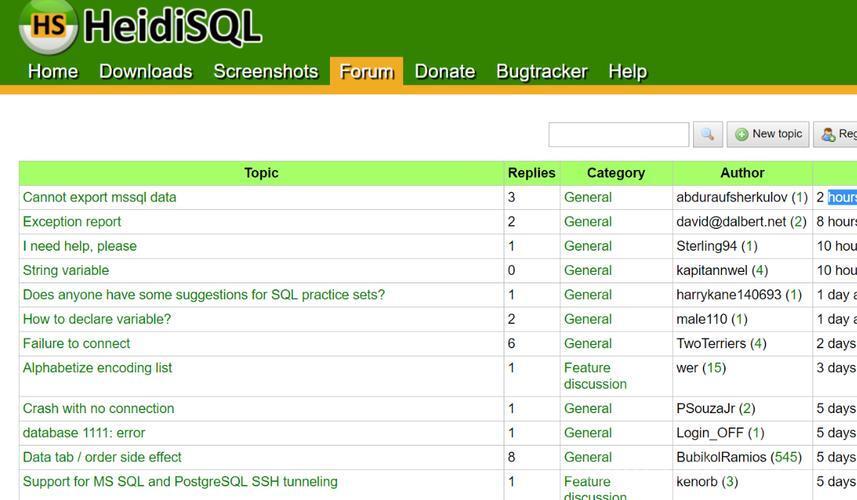857x500 pixels.
Task: Click General category in 'String variable' row
Action: (x=588, y=270)
